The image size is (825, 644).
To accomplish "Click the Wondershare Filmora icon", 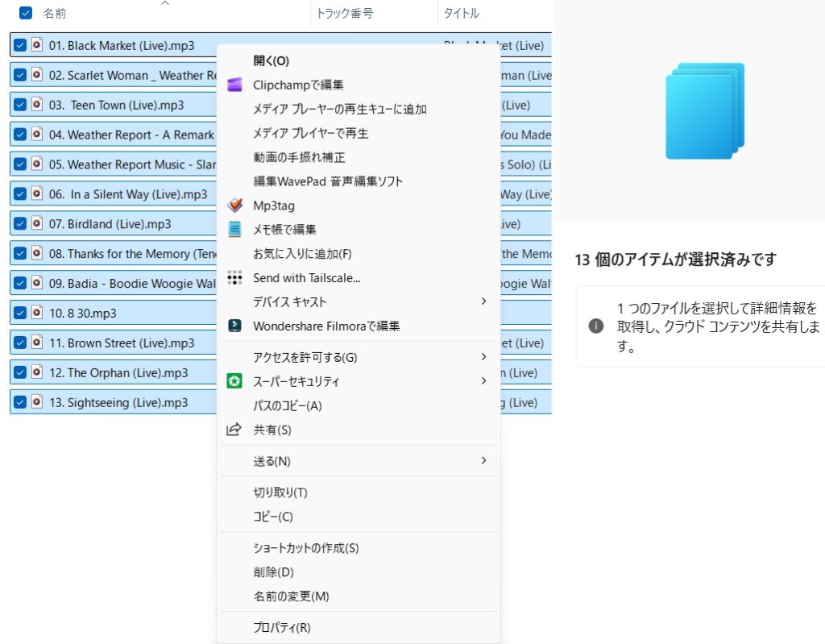I will pyautogui.click(x=234, y=326).
